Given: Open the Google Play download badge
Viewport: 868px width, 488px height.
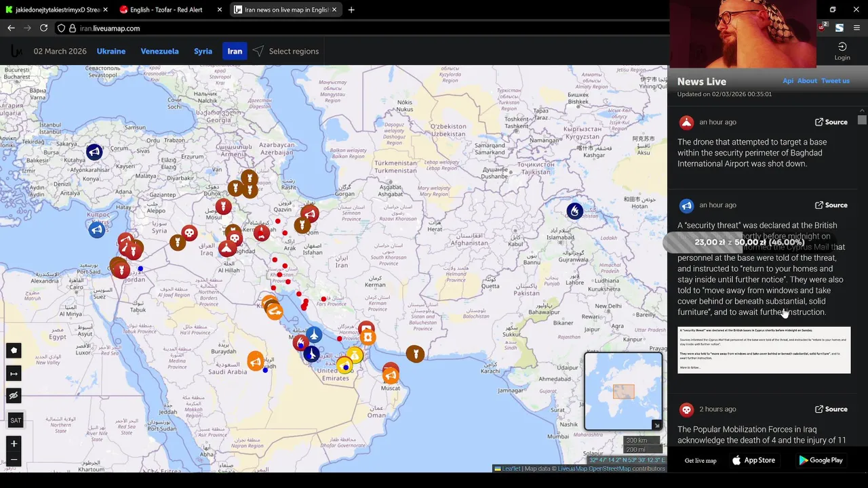Looking at the screenshot, I should click(821, 460).
